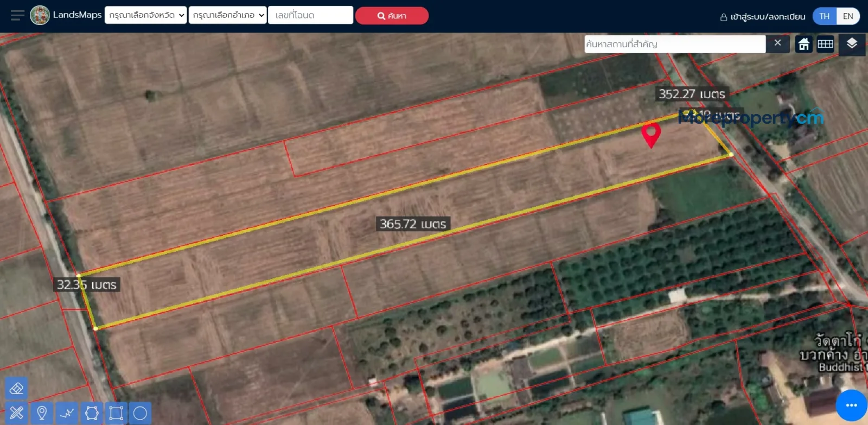
Task: Click the 32.35 เมตร measurement label
Action: (87, 284)
